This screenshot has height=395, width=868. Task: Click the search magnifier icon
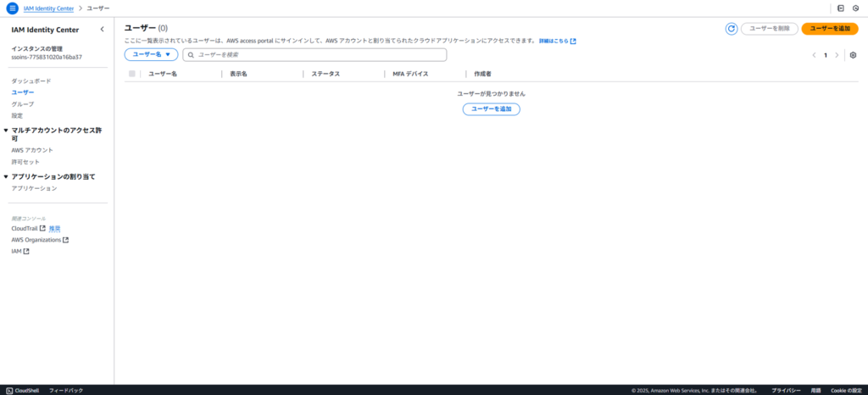click(x=191, y=55)
